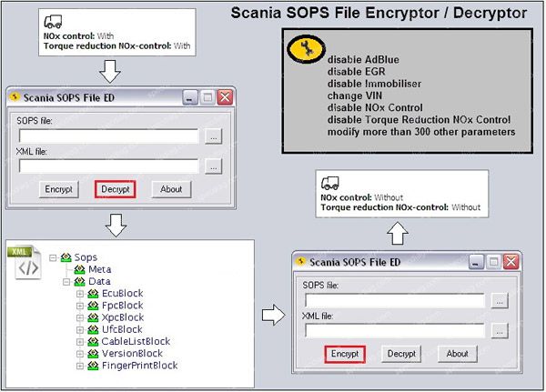This screenshot has width=546, height=392.
Task: Click the truck icon above 'NOx control: Without'
Action: pyautogui.click(x=330, y=183)
